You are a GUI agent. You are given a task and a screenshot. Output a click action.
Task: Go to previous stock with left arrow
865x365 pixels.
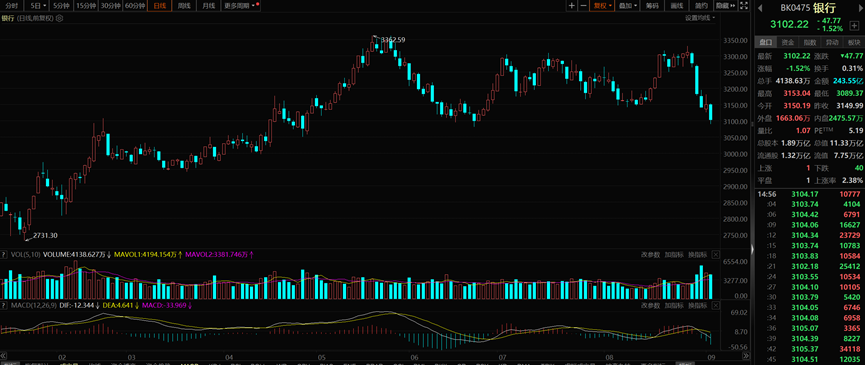pos(760,8)
